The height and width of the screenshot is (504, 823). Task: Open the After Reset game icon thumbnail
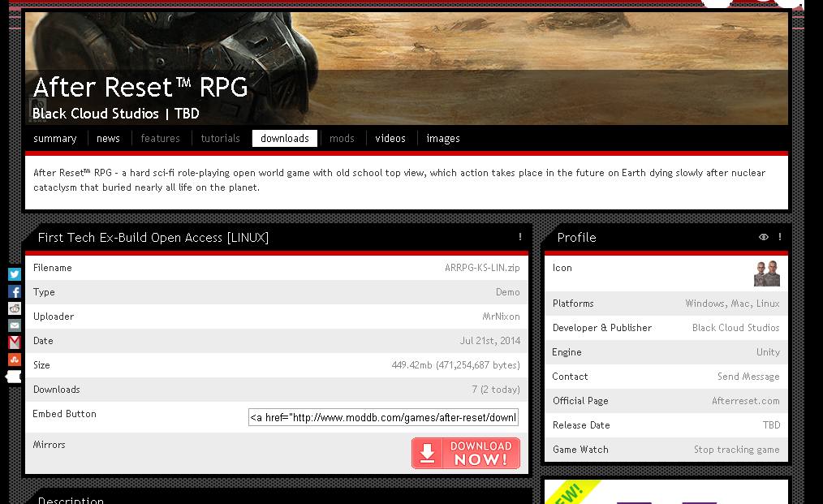click(x=767, y=274)
